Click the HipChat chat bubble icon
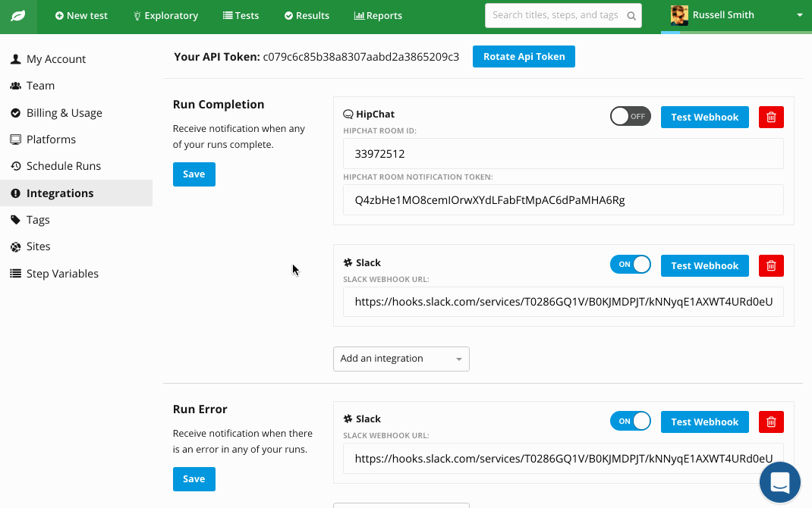Screen dimensions: 812x508 coord(348,114)
